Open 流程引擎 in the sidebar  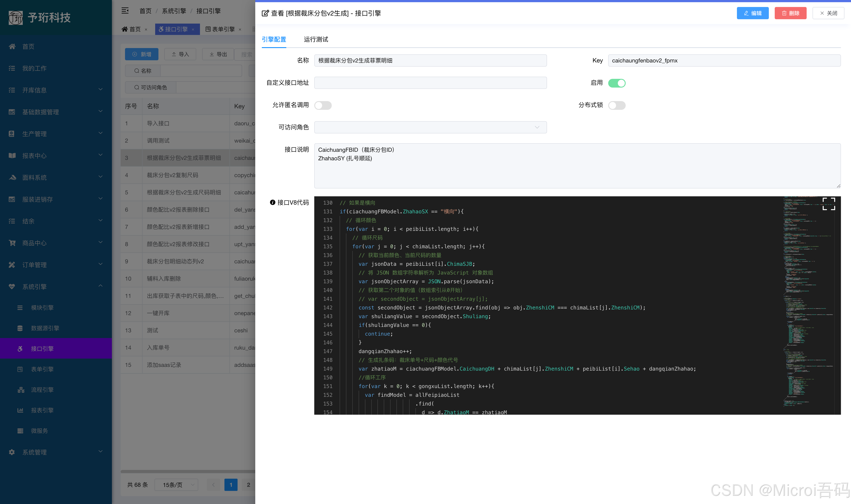coord(42,390)
